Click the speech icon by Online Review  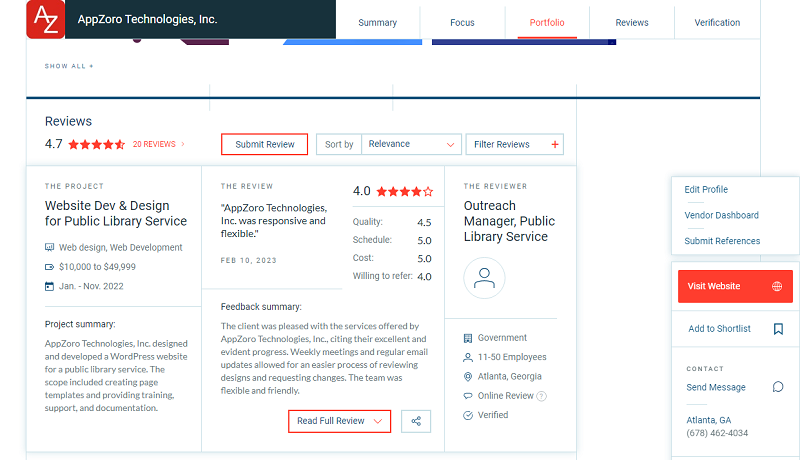point(468,396)
